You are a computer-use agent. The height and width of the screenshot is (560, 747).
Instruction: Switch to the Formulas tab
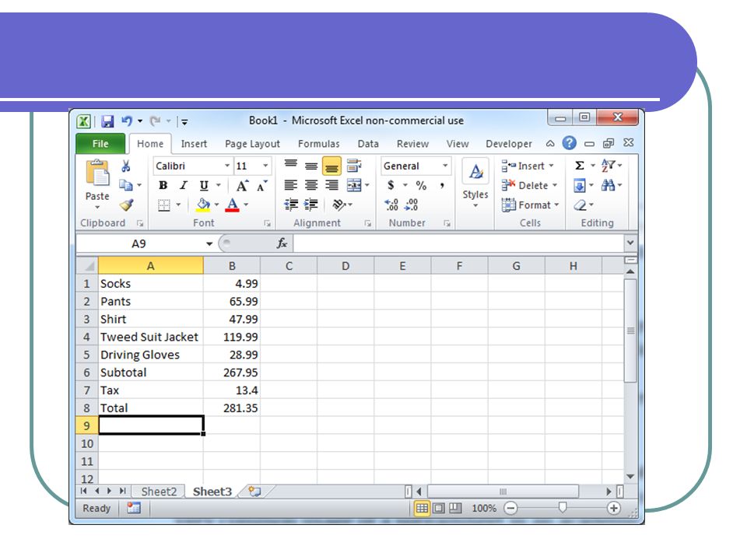click(319, 144)
